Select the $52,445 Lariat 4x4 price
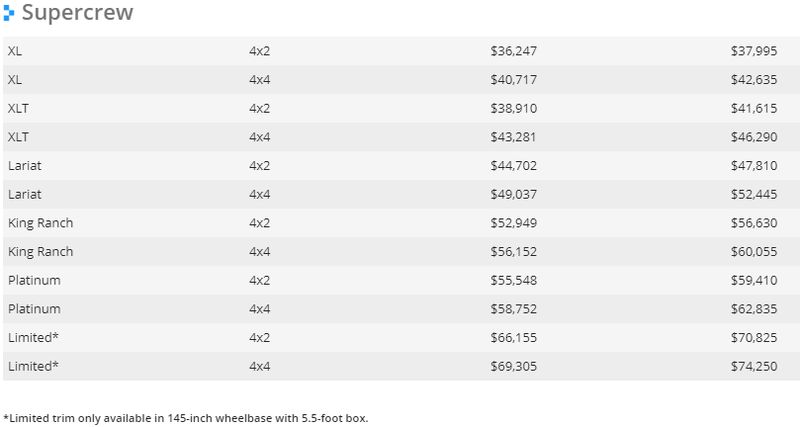 tap(754, 194)
